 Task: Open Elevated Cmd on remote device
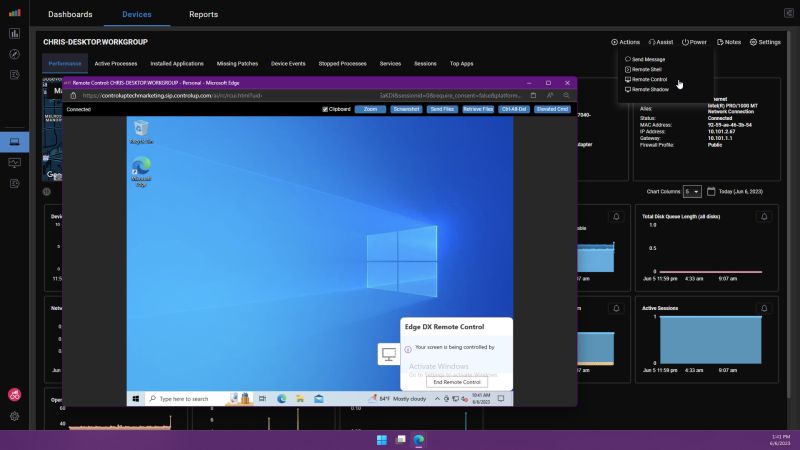(553, 109)
